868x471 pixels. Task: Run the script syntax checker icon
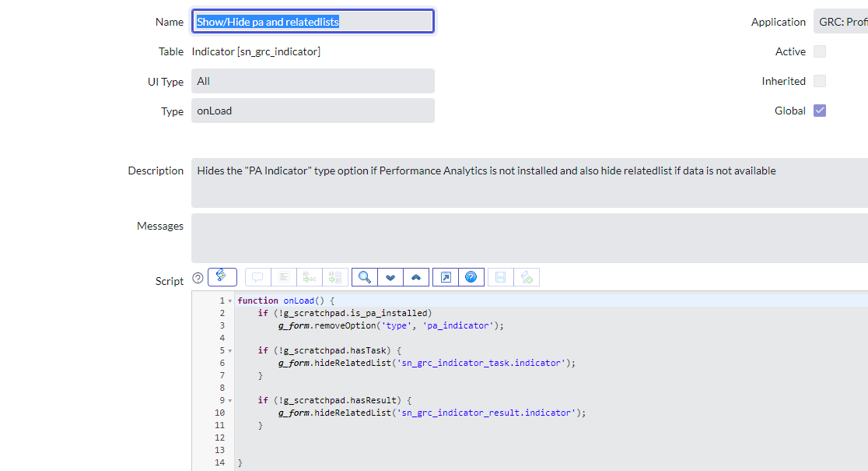(526, 276)
